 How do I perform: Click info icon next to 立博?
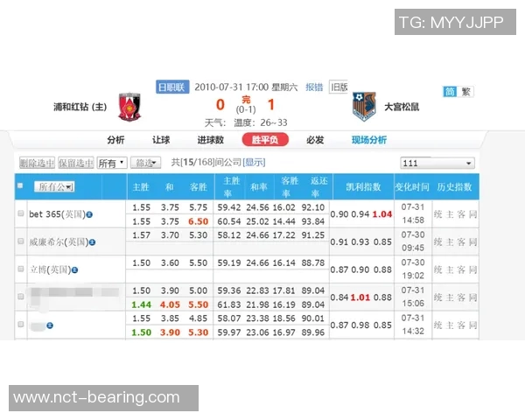[75, 269]
